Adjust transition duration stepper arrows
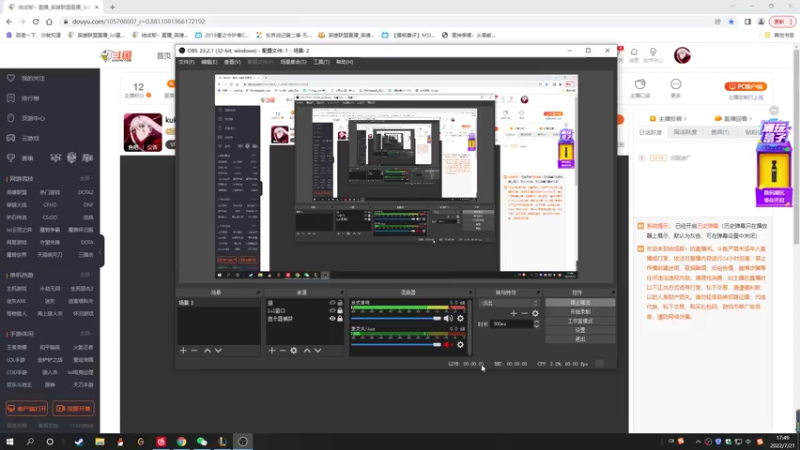 point(536,324)
